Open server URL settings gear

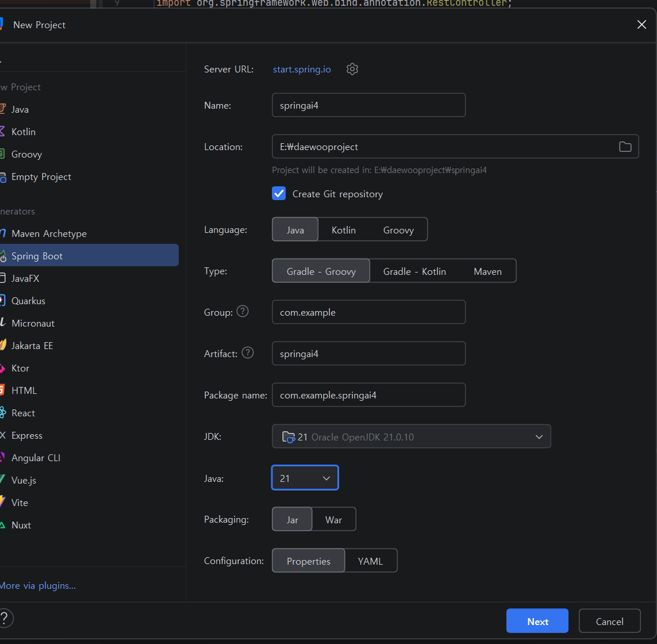352,69
